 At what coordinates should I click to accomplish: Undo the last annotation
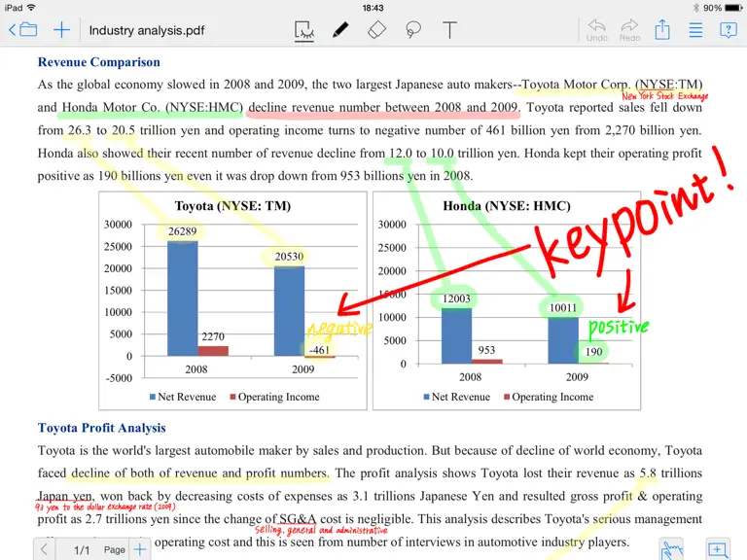click(597, 30)
